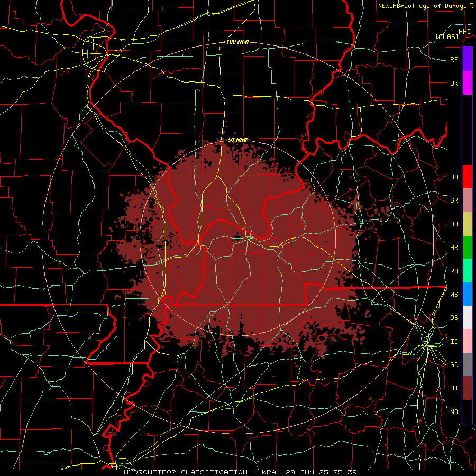476x476 pixels.
Task: Click the 'HR' legend label
Action: 454,248
